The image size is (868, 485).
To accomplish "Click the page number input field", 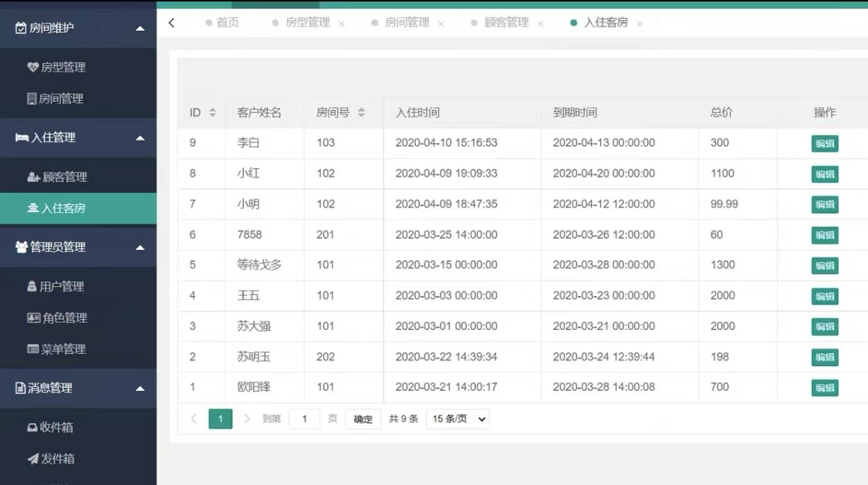I will (x=305, y=419).
